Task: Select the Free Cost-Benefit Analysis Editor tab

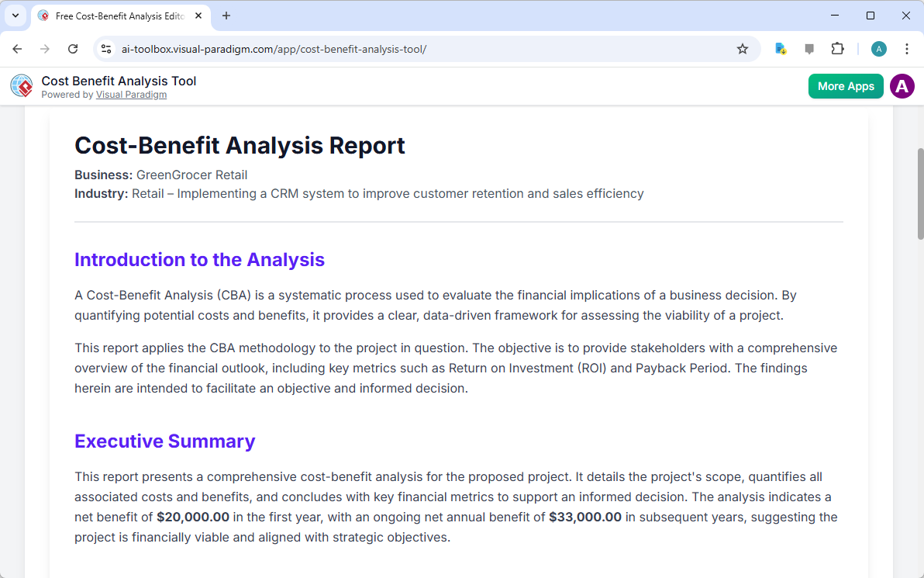Action: tap(116, 16)
